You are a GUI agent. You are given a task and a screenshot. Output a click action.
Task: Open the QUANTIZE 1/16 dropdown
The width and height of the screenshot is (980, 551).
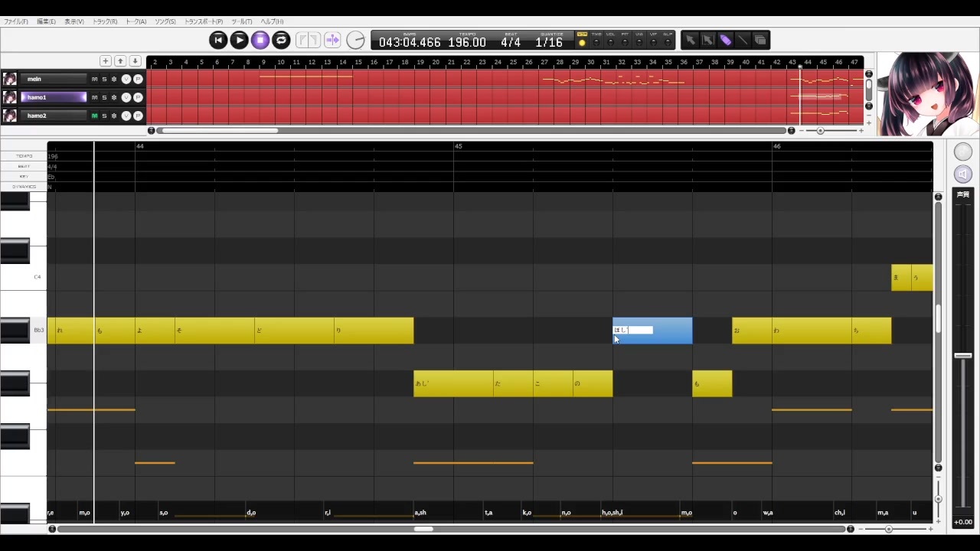click(x=549, y=41)
